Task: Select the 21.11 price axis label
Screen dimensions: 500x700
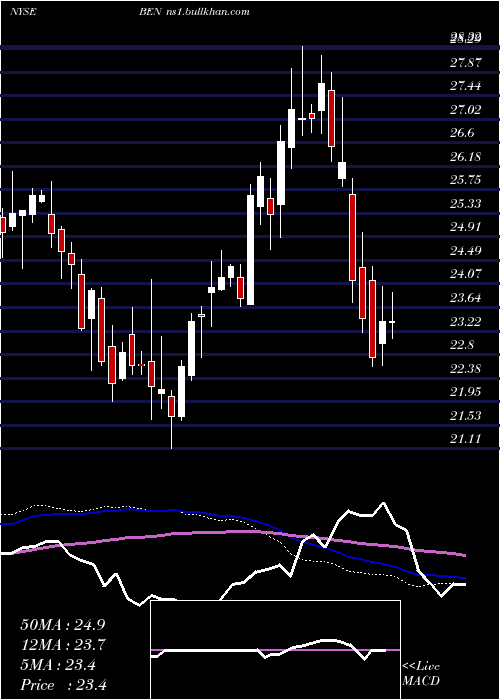Action: (466, 439)
